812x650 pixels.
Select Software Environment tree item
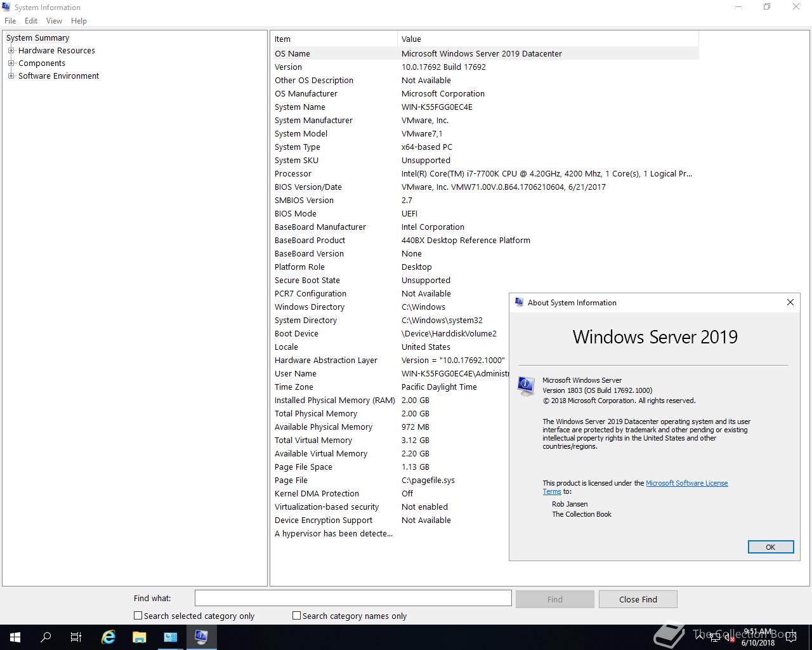(58, 76)
